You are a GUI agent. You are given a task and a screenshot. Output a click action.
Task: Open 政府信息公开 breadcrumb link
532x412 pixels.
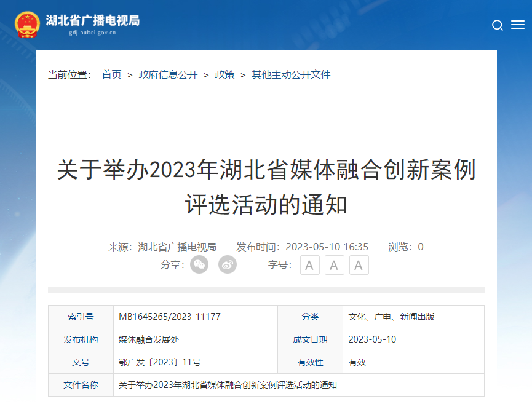(168, 74)
